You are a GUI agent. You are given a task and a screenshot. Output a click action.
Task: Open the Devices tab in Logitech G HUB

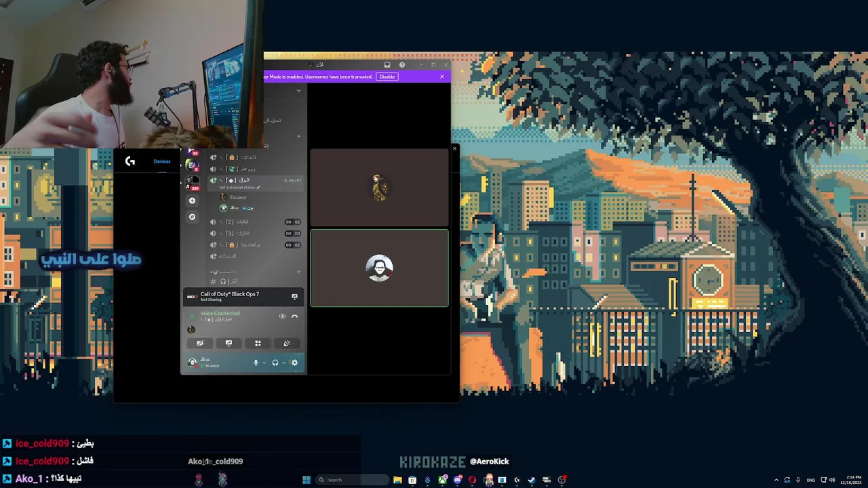[162, 161]
